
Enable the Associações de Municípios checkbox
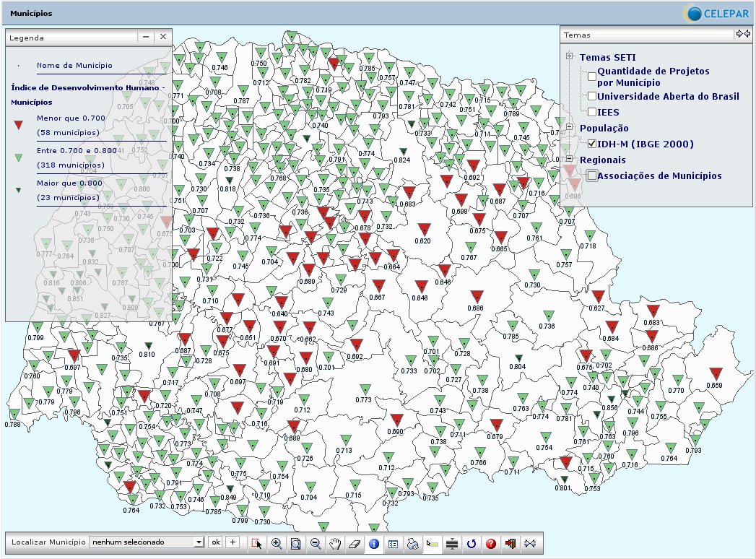tap(592, 175)
